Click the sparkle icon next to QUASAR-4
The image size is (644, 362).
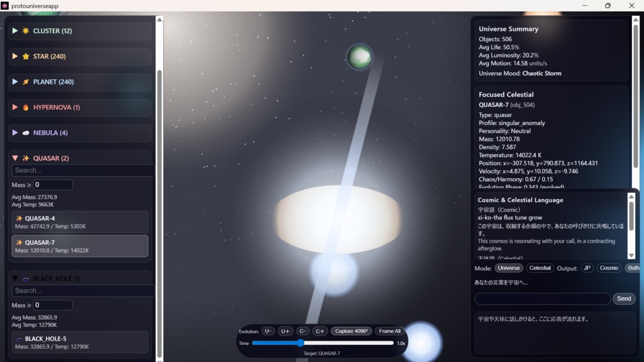[x=19, y=218]
